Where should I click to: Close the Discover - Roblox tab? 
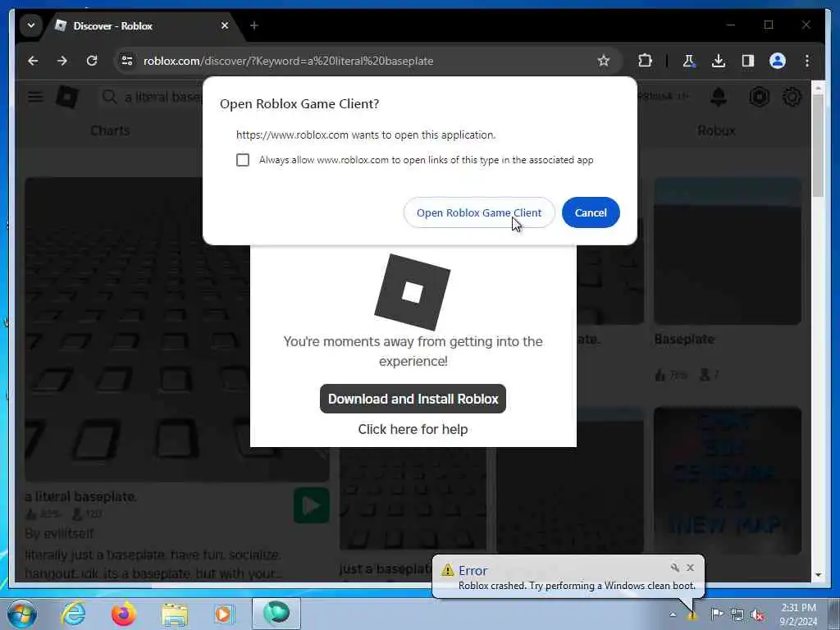point(225,25)
